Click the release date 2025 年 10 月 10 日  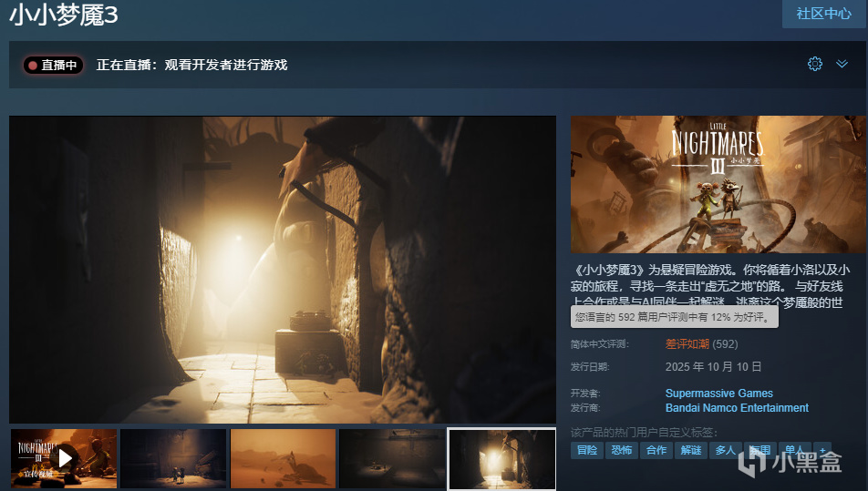(714, 366)
